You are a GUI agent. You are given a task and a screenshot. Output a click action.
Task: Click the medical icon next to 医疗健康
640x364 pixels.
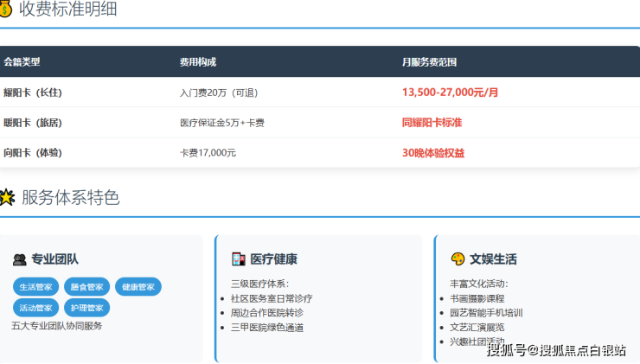239,259
